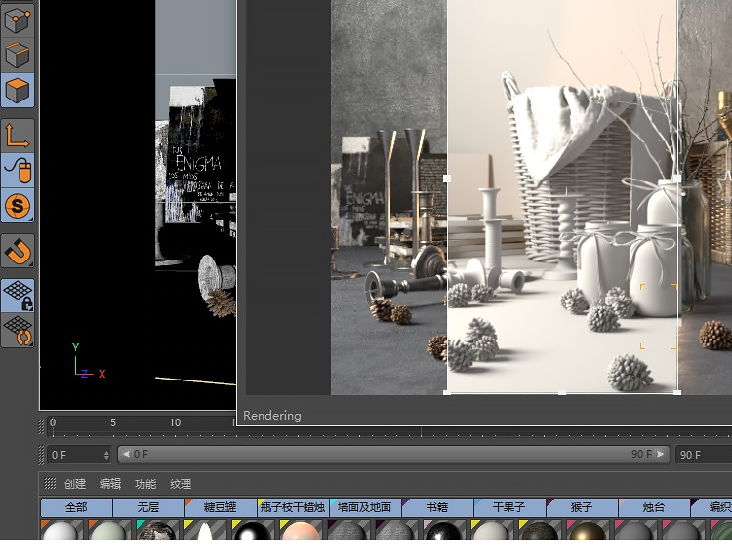This screenshot has height=560, width=732.
Task: Toggle the Snap magnet
Action: [18, 251]
